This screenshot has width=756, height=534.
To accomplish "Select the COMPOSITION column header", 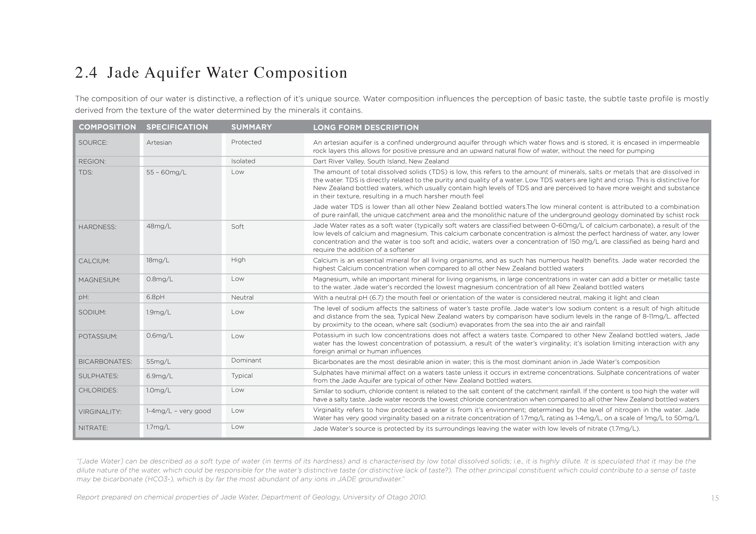I will 107,127.
